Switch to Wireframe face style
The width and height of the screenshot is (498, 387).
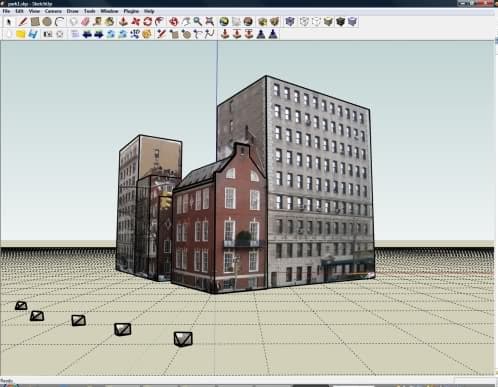tap(304, 22)
